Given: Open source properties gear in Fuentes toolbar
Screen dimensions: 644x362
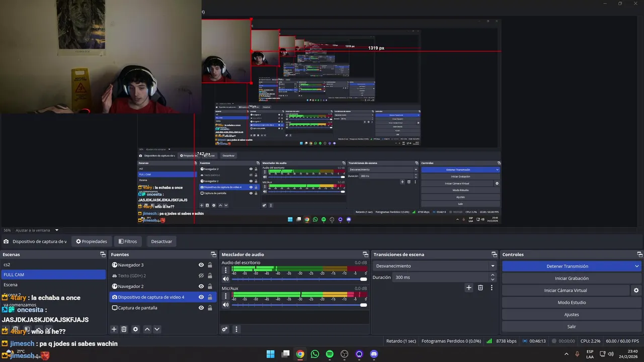Looking at the screenshot, I should pyautogui.click(x=135, y=329).
